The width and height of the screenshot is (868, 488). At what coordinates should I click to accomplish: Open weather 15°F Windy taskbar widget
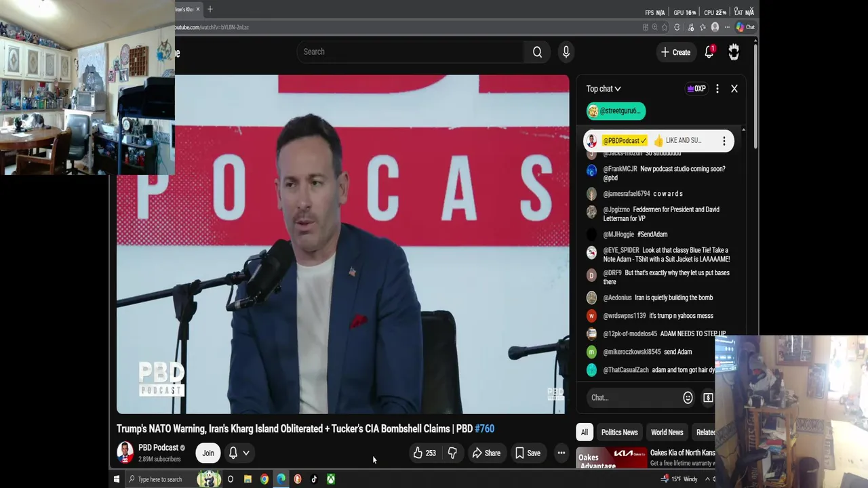(679, 479)
